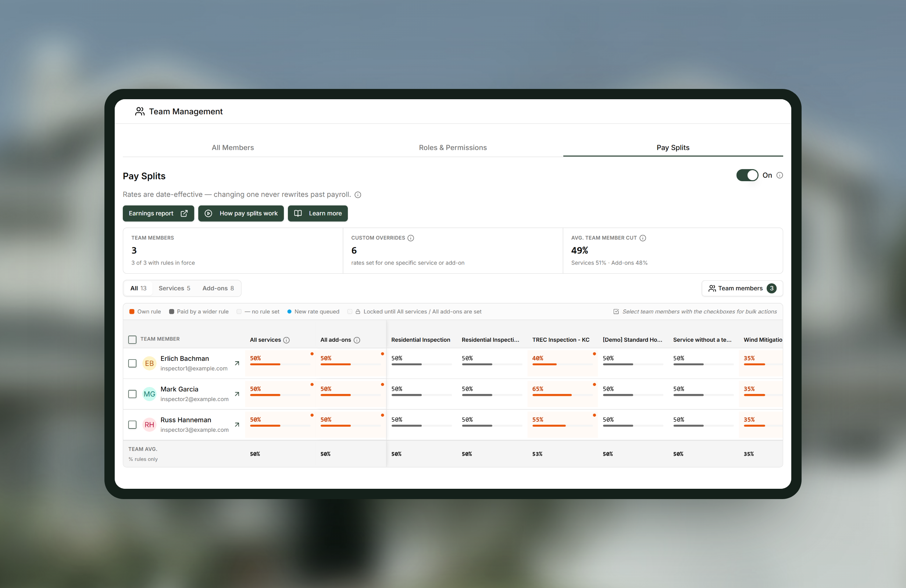
Task: Open the Team members 3 filter button
Action: tap(742, 288)
